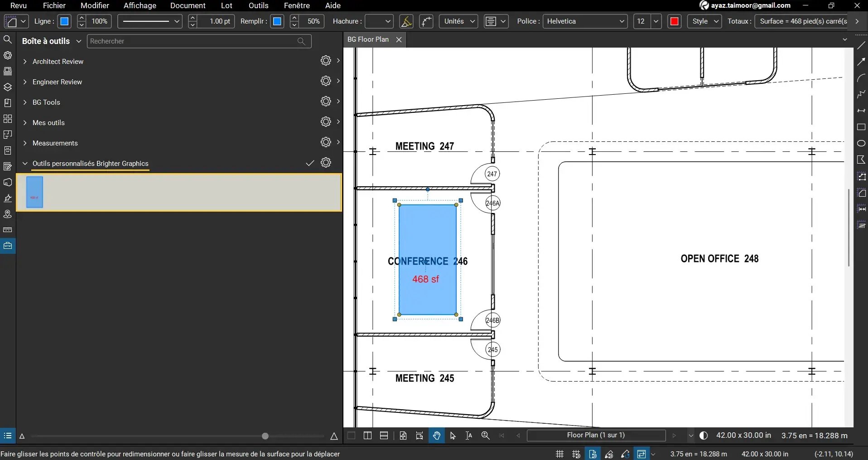Open the Layers panel

tap(7, 87)
